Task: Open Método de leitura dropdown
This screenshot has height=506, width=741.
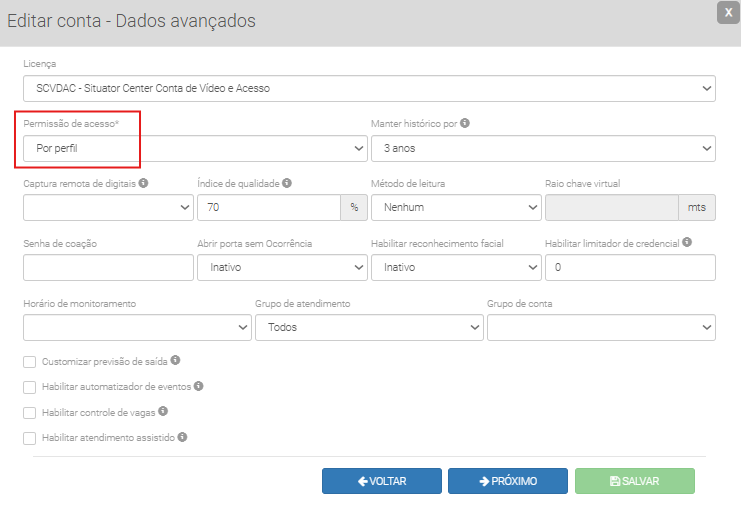Action: click(455, 207)
